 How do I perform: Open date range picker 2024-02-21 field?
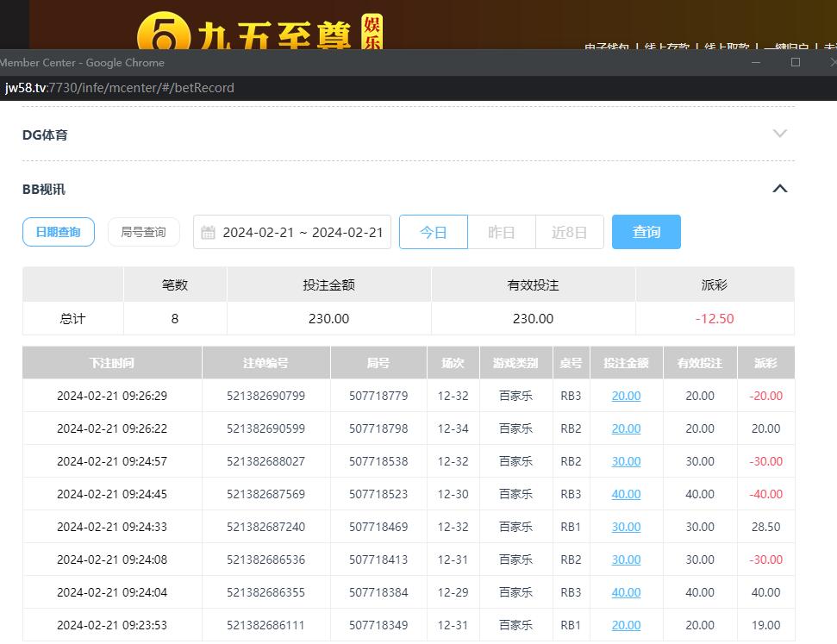(302, 233)
